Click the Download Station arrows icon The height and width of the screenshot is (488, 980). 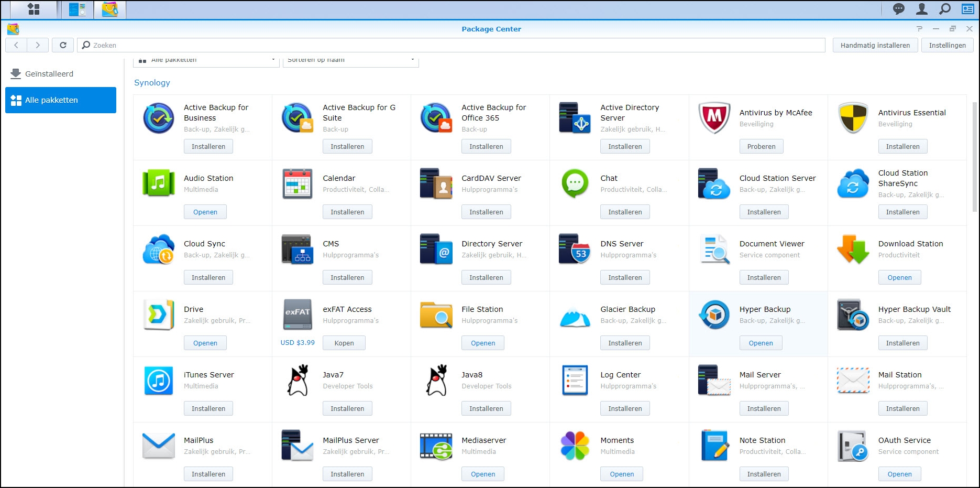pos(853,249)
